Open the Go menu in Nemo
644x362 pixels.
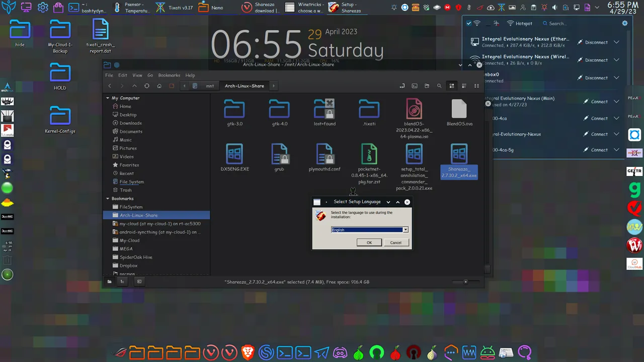[x=150, y=75]
